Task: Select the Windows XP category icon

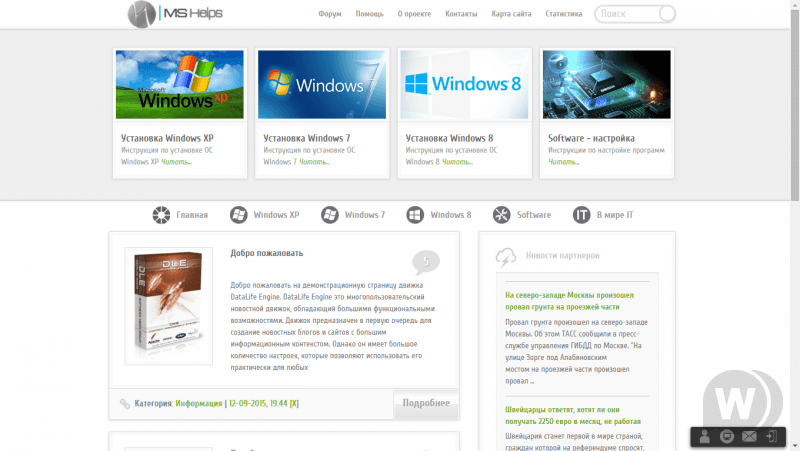Action: tap(238, 215)
